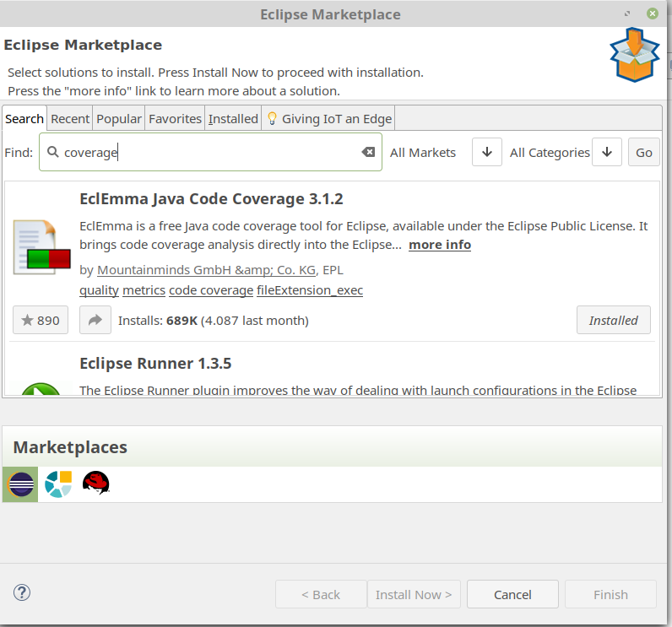Select the second marketplace icon with the yellow square

(x=58, y=484)
